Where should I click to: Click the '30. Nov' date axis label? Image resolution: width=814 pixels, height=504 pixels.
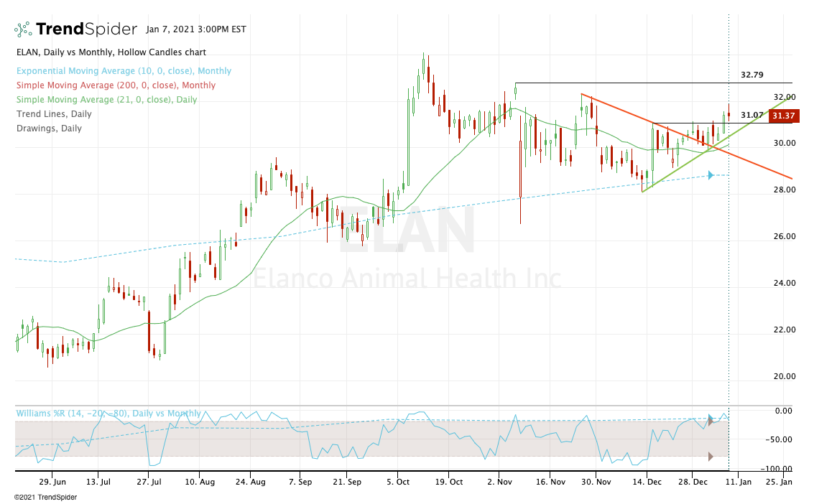click(x=596, y=482)
